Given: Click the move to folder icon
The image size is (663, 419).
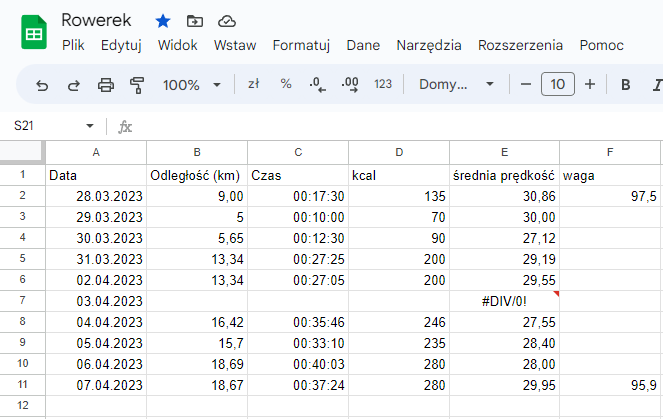Looking at the screenshot, I should coord(194,21).
